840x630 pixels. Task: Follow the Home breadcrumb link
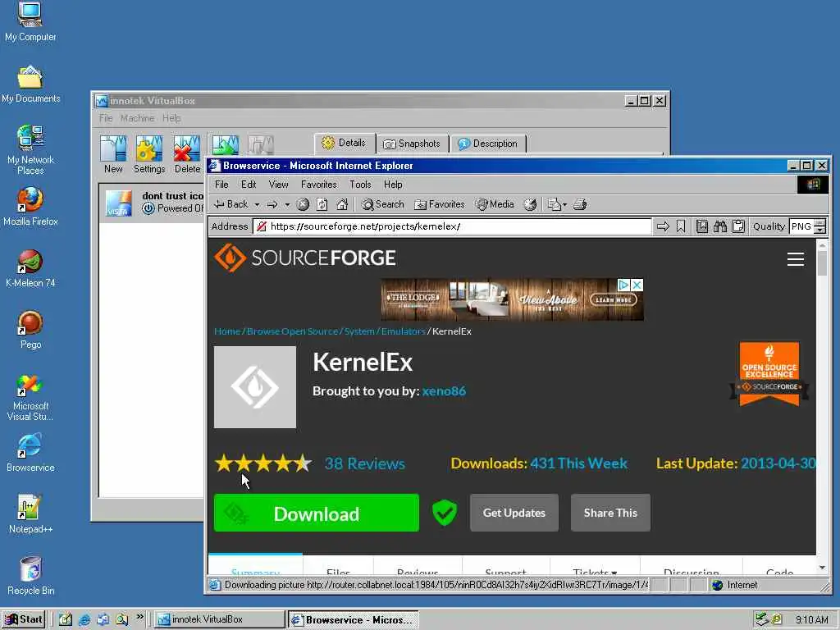coord(227,331)
